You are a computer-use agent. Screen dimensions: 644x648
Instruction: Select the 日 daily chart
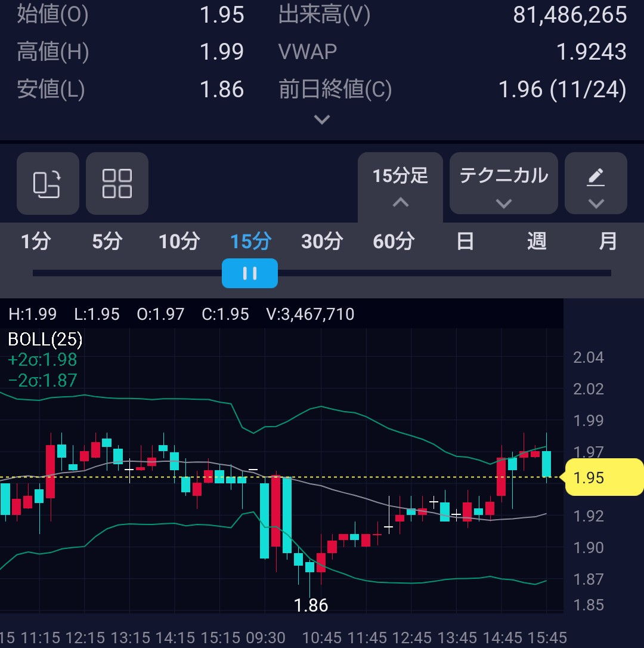pyautogui.click(x=465, y=242)
